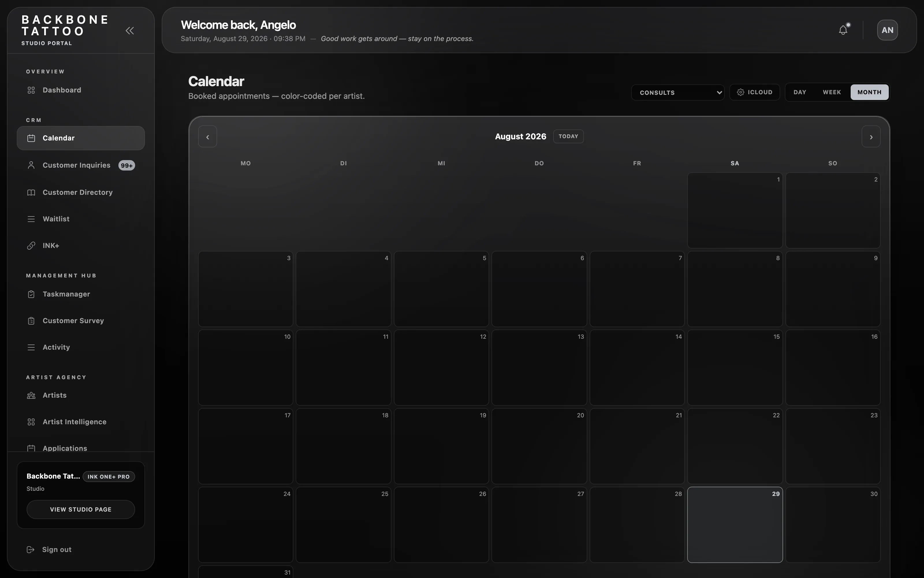
Task: Select the August 7 day cell
Action: [x=637, y=289]
